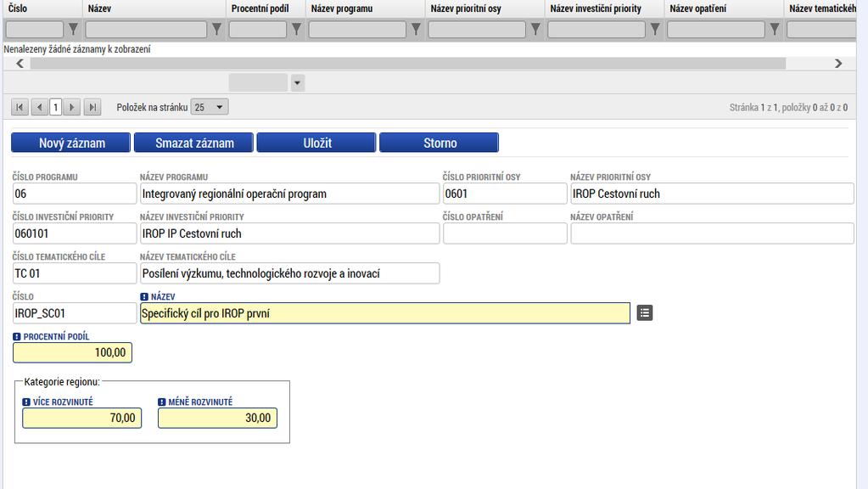
Task: Click the empty Název opatření field
Action: (x=712, y=233)
